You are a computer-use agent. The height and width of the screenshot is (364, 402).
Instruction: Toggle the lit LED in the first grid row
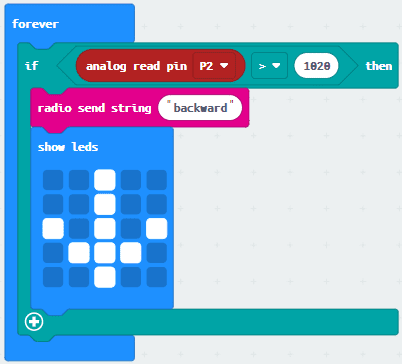105,180
